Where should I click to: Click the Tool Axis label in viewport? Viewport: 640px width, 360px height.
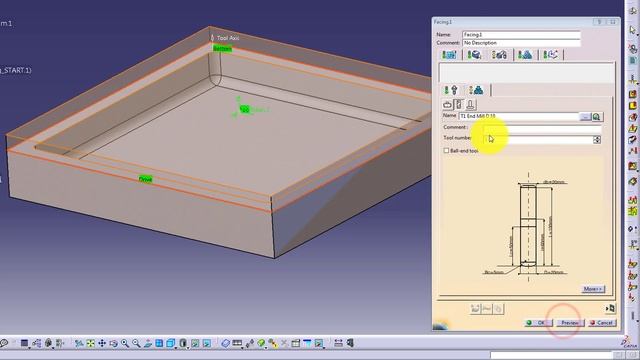coord(228,38)
